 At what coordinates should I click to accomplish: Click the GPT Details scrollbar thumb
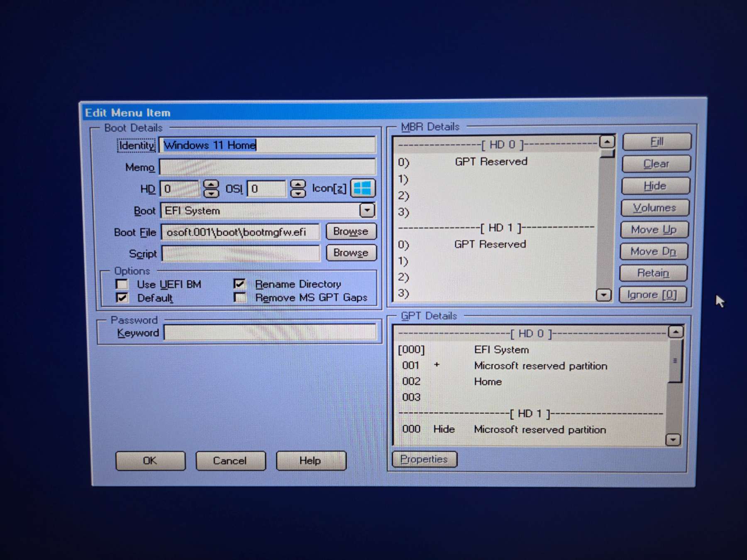pos(675,361)
